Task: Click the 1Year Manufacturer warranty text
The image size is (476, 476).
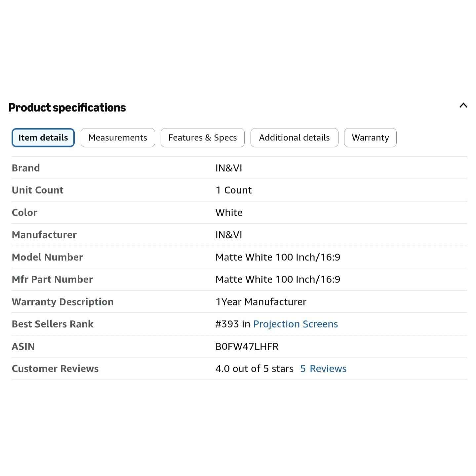Action: pos(261,302)
